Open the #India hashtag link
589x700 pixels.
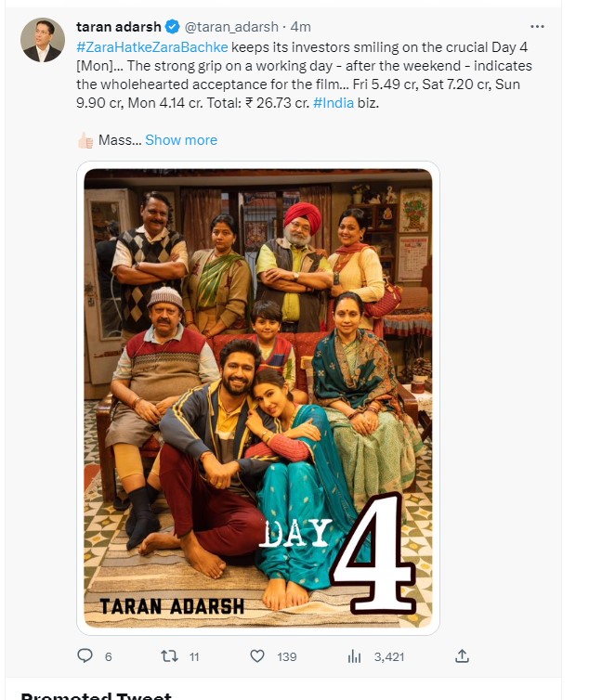click(334, 103)
